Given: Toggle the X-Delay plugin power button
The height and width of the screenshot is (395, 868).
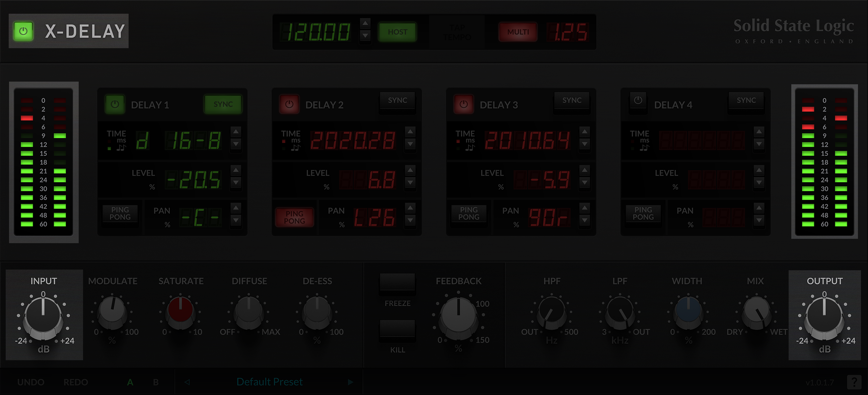Looking at the screenshot, I should [23, 31].
